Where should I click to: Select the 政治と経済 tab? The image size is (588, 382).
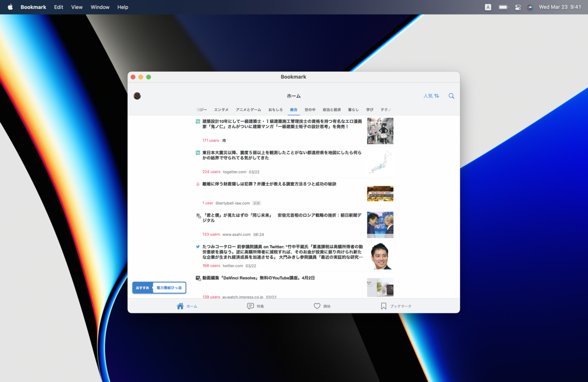333,110
